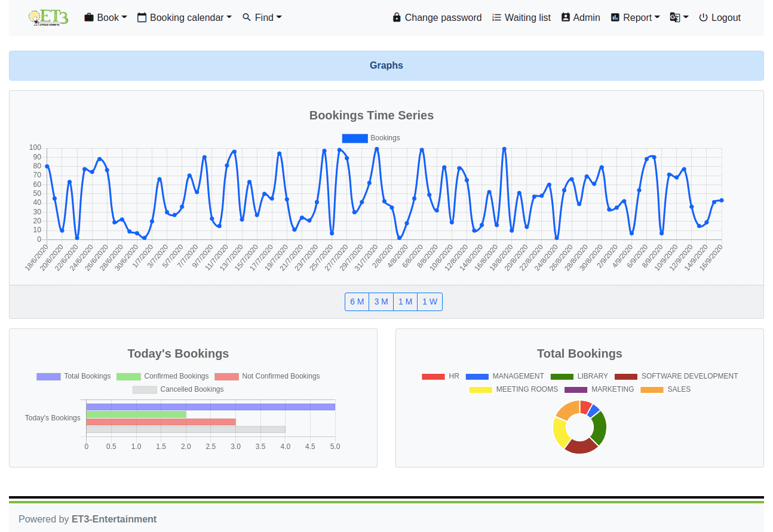The height and width of the screenshot is (532, 773).
Task: Click the SOFTWARE DEVELOPMENT legend swatch
Action: point(626,376)
